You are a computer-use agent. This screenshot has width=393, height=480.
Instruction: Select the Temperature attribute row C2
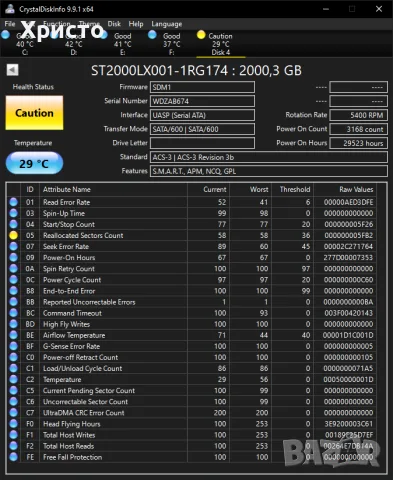(191, 379)
